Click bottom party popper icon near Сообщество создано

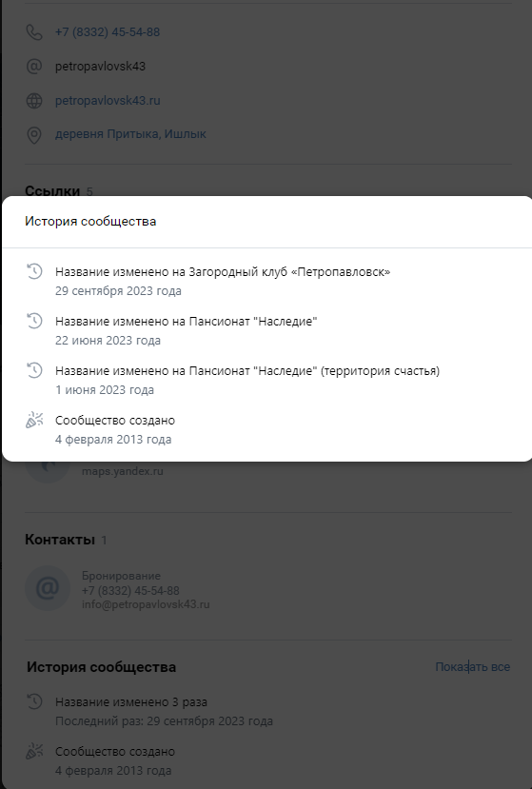(x=34, y=751)
